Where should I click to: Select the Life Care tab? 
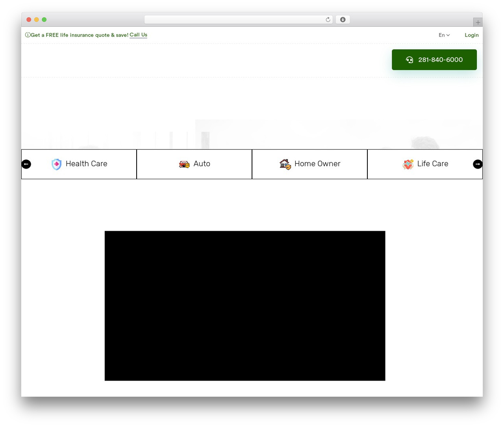pos(425,164)
